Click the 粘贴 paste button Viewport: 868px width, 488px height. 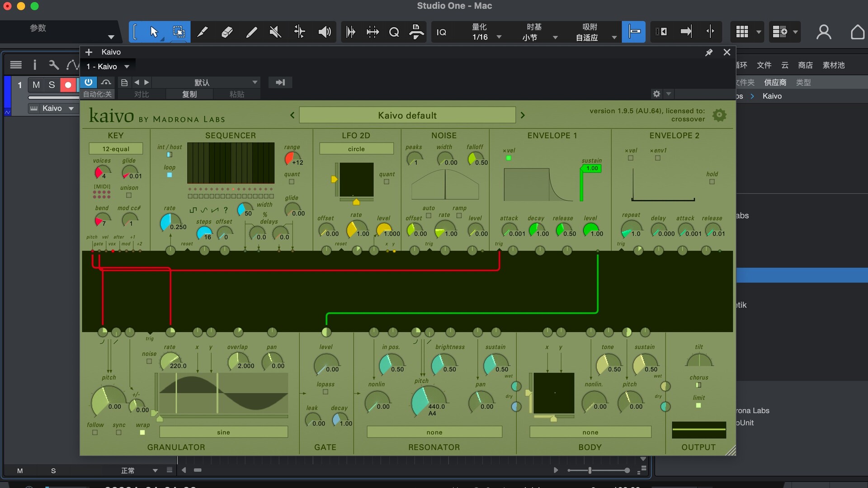point(237,94)
